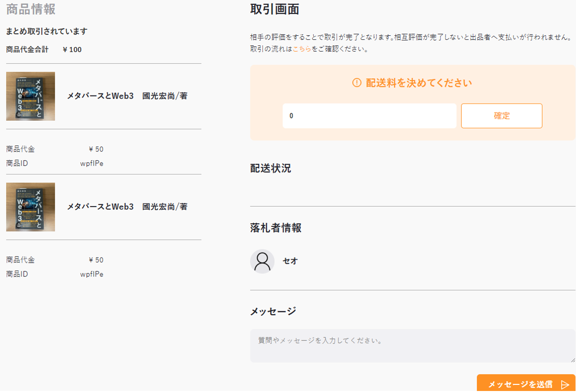Select the first item's title メタバースとWeb3 國光宏尚/著

coord(127,95)
